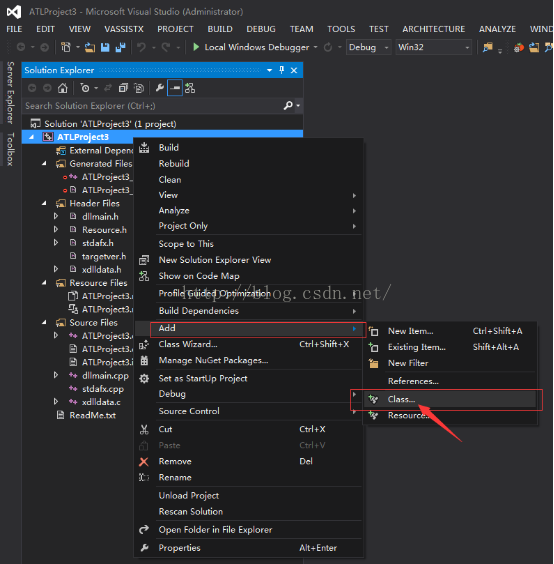This screenshot has height=564, width=554.
Task: Select Properties in context menu
Action: pyautogui.click(x=248, y=548)
